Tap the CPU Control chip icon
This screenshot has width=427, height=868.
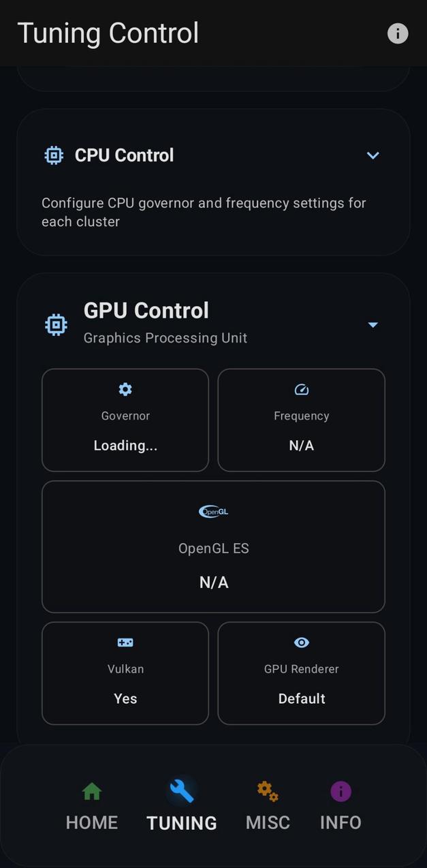point(53,155)
